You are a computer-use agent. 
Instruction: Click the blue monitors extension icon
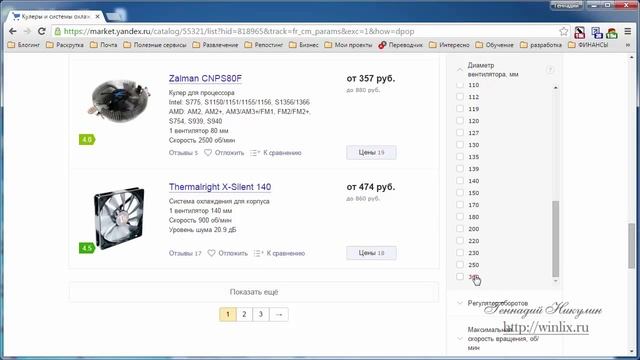coord(597,32)
